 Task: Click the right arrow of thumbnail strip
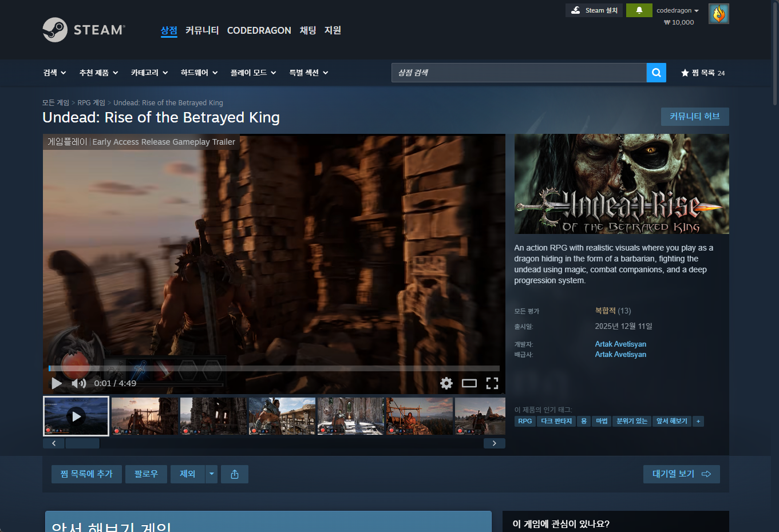495,443
